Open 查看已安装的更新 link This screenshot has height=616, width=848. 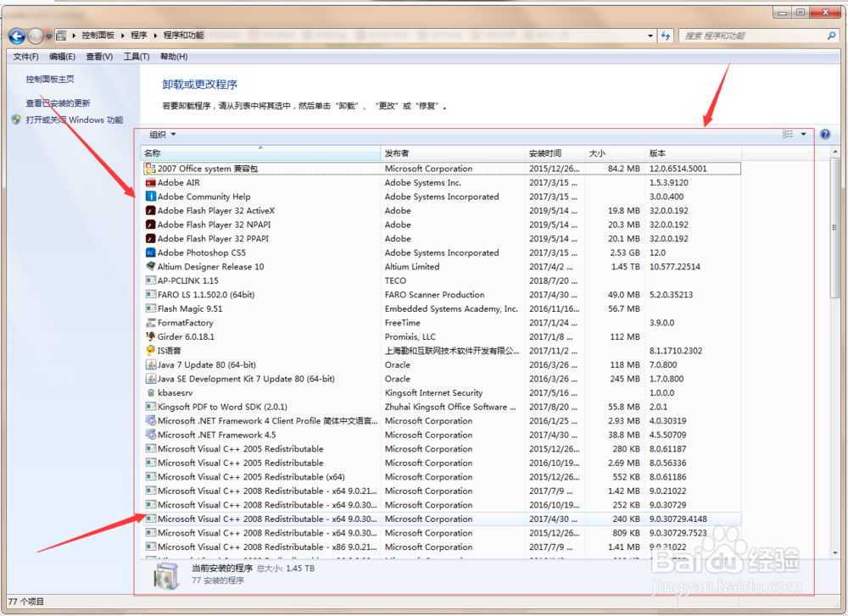click(58, 103)
